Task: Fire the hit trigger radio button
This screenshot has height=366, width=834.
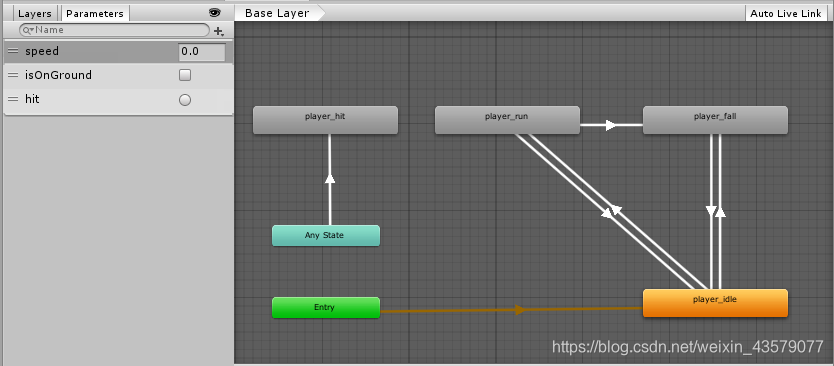Action: (185, 100)
